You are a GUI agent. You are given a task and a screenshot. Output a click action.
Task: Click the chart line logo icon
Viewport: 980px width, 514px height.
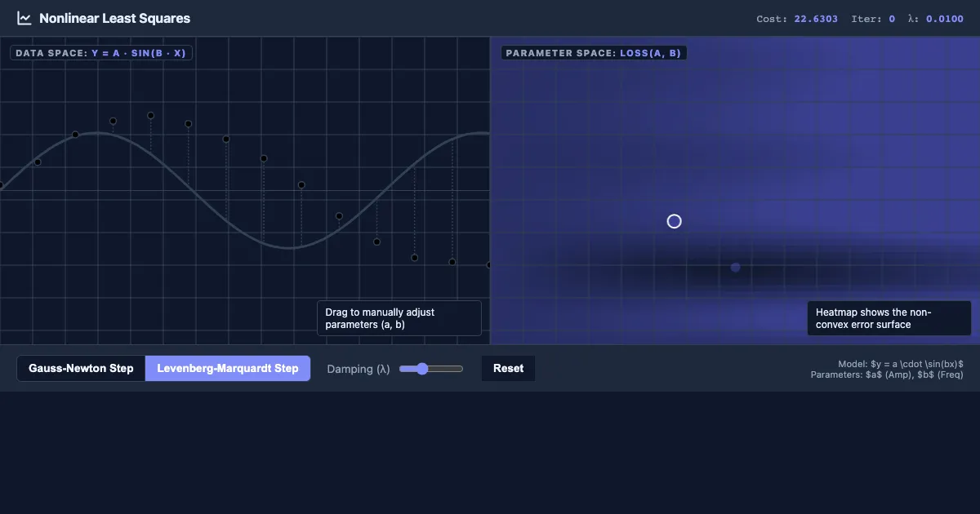point(24,18)
